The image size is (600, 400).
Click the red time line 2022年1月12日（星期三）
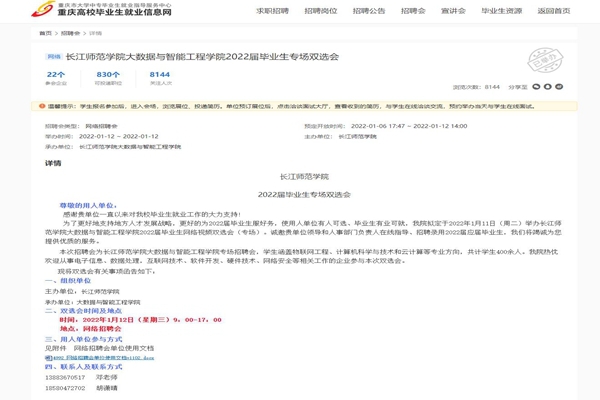pyautogui.click(x=140, y=320)
